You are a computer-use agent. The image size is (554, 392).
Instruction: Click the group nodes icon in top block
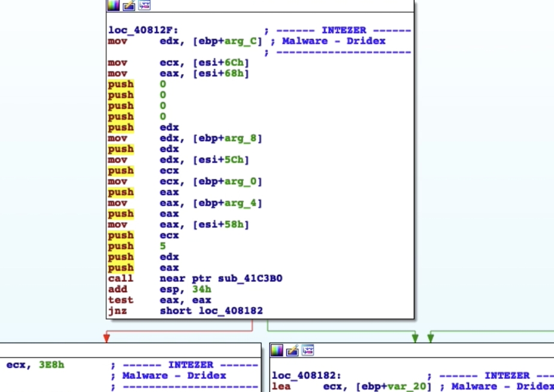(x=144, y=5)
